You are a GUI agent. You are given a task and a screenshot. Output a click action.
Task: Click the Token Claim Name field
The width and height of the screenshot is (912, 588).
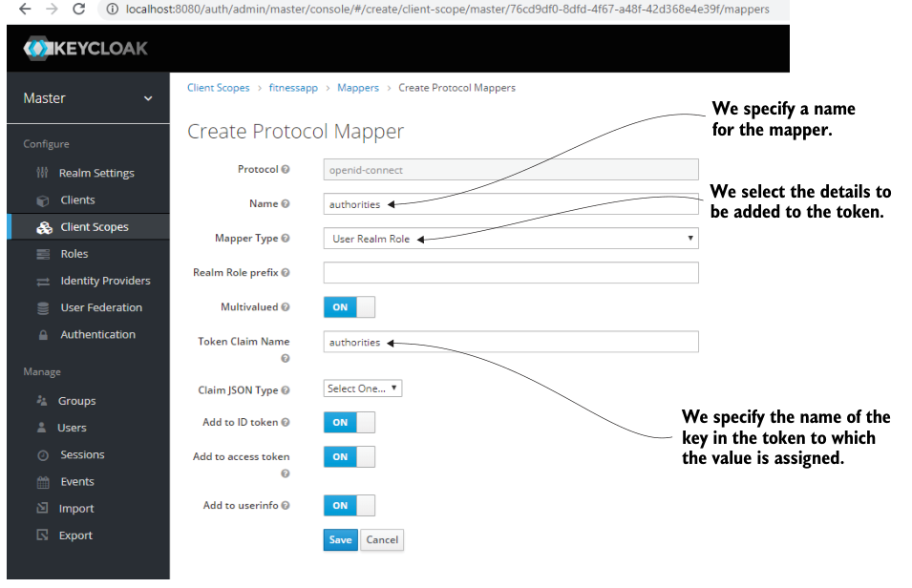coord(511,342)
